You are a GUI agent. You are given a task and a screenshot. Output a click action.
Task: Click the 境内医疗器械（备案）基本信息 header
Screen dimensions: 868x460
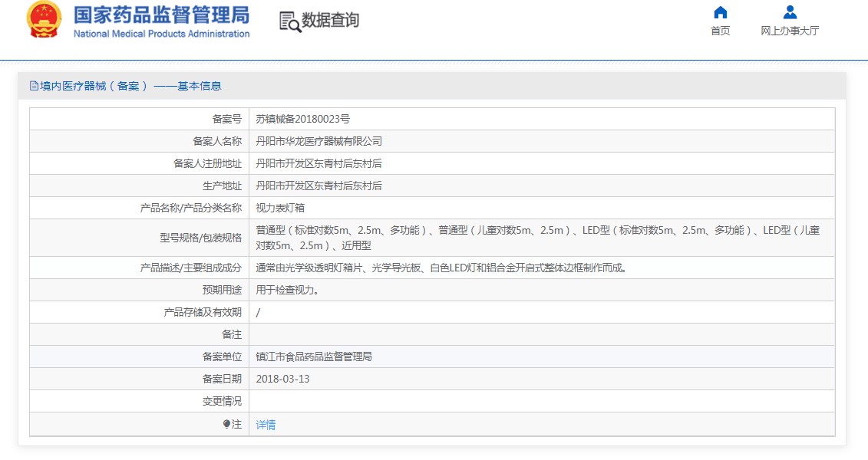pyautogui.click(x=130, y=86)
